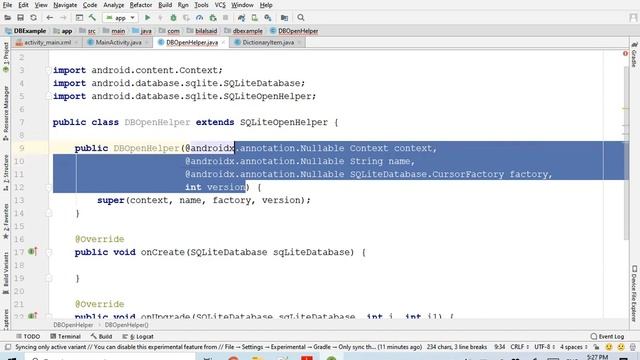Viewport: 640px width, 360px height.
Task: Click the layout window icon beside hammer
Action: (x=79, y=18)
